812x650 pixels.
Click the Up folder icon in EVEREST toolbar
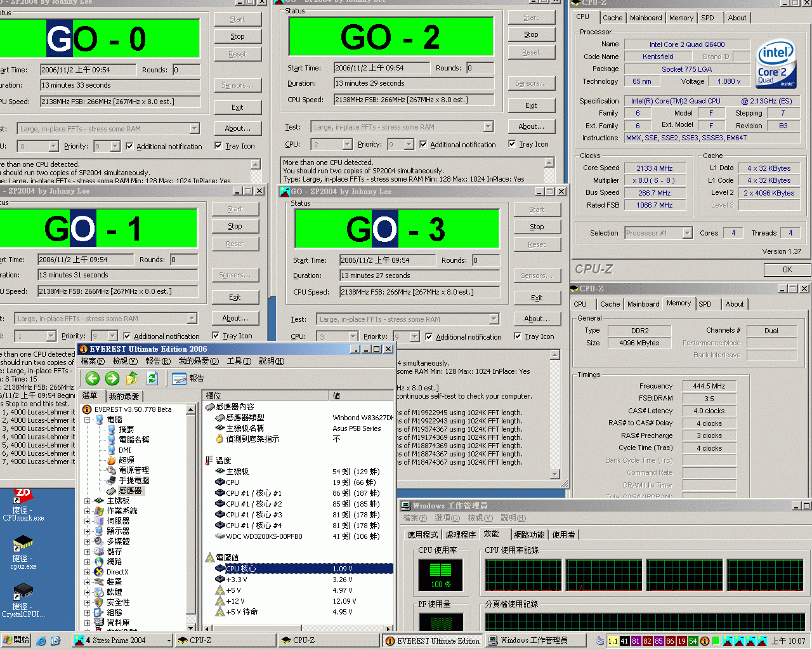pyautogui.click(x=132, y=378)
